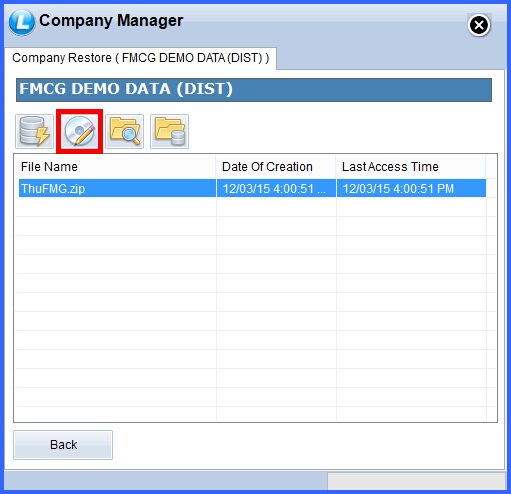Viewport: 511px width, 494px height.
Task: Select the ThuFMG.zip file row
Action: click(x=252, y=188)
